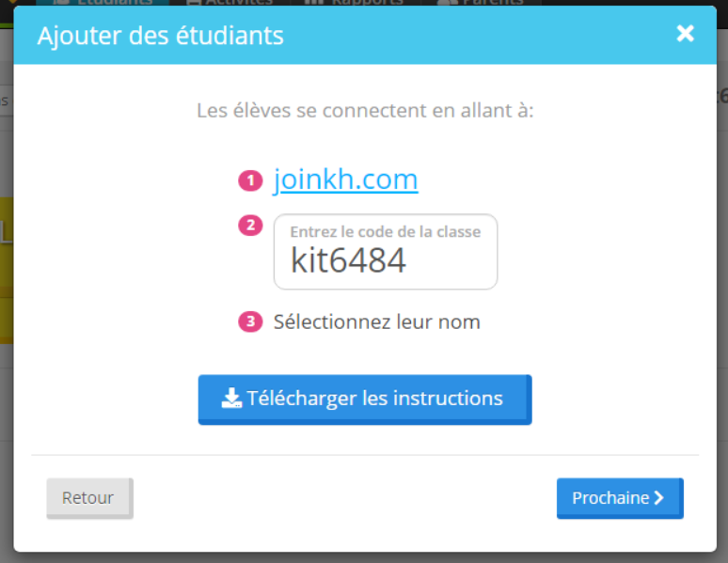
Task: Click the pink step 2 badge
Action: click(x=250, y=226)
